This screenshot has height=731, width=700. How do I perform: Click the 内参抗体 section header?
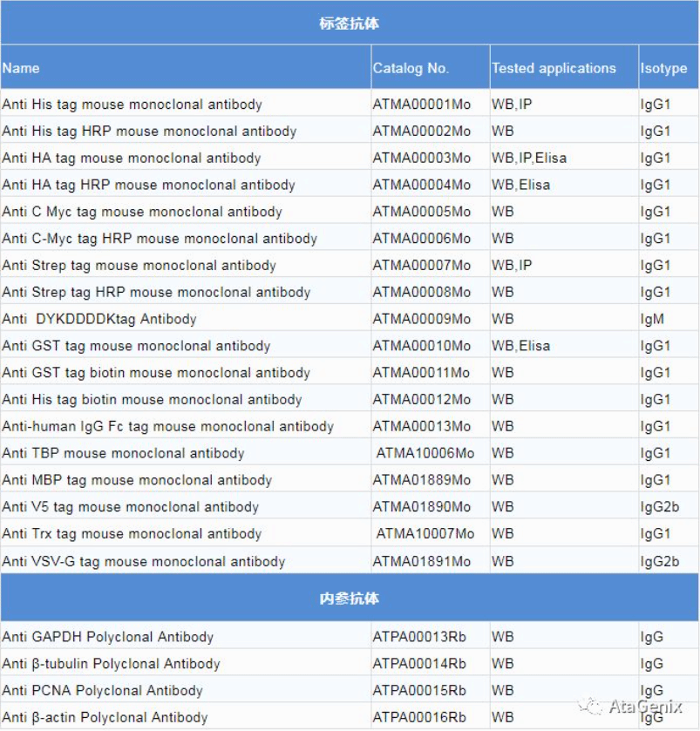click(350, 599)
